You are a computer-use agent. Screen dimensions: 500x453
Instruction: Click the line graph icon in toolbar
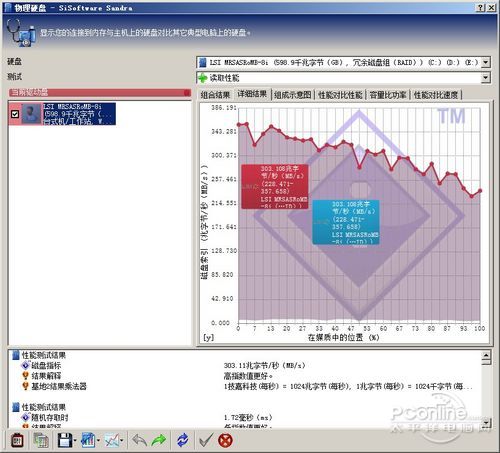112,440
